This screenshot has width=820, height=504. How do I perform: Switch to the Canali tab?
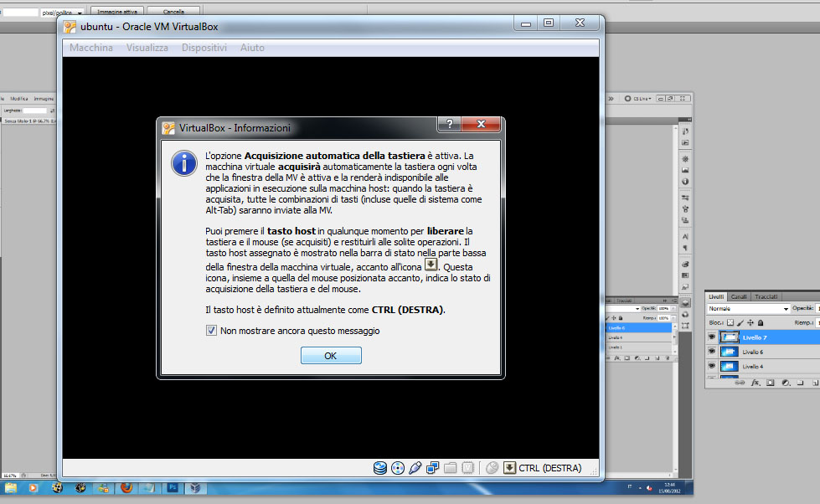739,296
